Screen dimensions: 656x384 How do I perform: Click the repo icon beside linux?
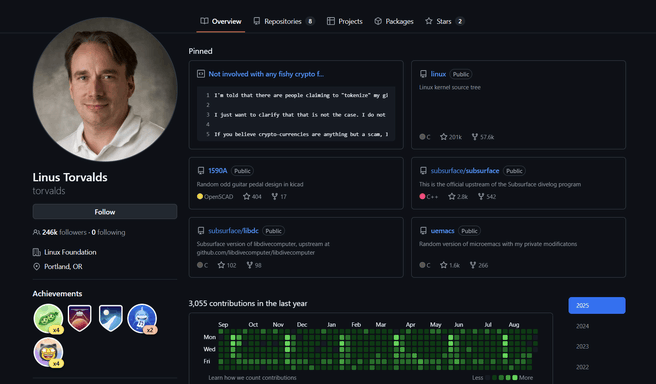(x=423, y=74)
